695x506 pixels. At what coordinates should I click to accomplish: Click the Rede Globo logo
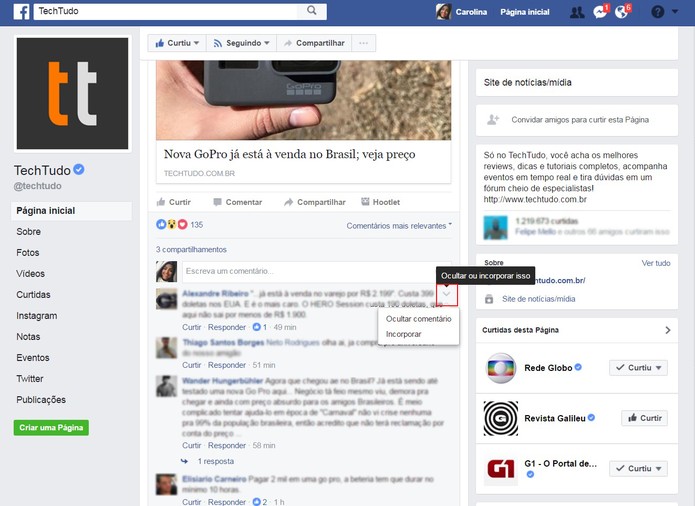coord(501,368)
